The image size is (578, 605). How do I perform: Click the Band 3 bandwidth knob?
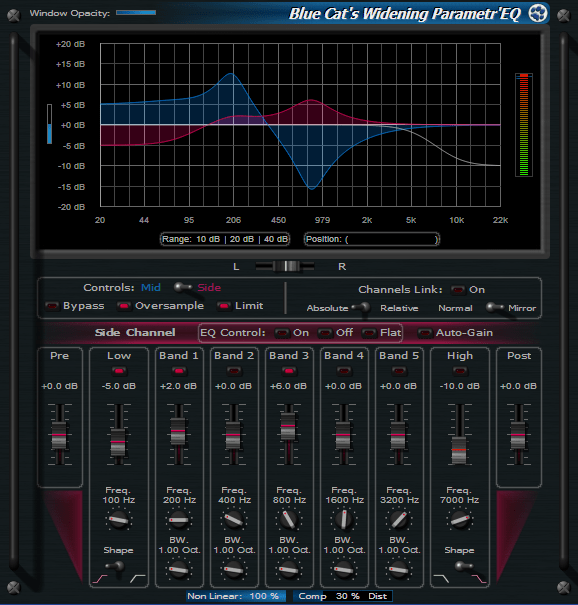tap(289, 569)
